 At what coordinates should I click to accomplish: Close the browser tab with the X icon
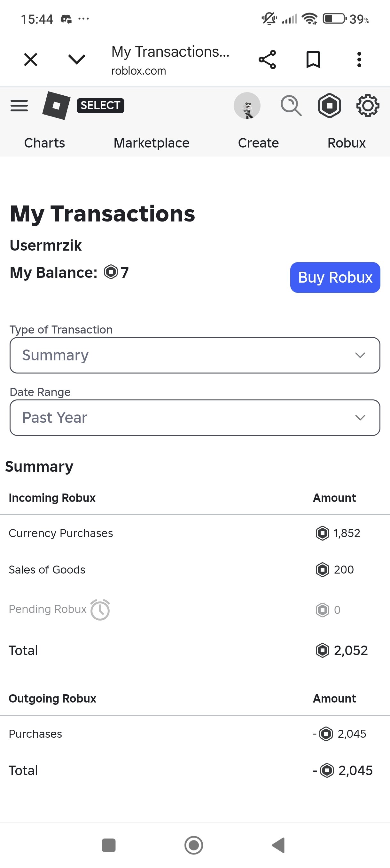(31, 60)
